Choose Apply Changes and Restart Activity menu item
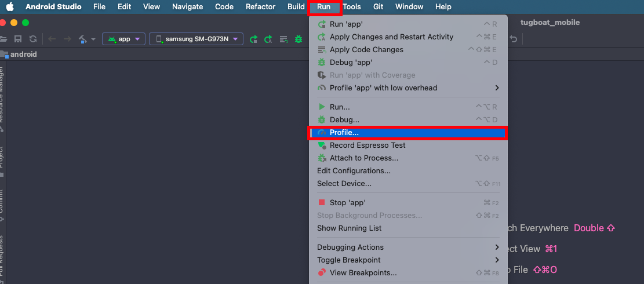The height and width of the screenshot is (284, 644). 408,37
